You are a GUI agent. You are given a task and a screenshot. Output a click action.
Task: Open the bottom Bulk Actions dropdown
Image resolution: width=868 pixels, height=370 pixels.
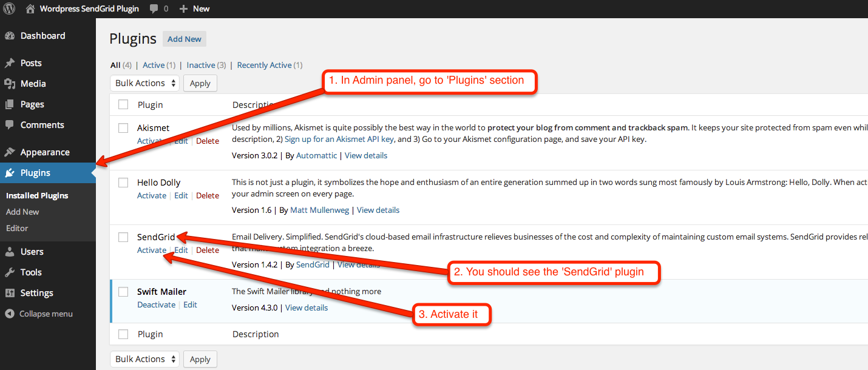tap(145, 359)
